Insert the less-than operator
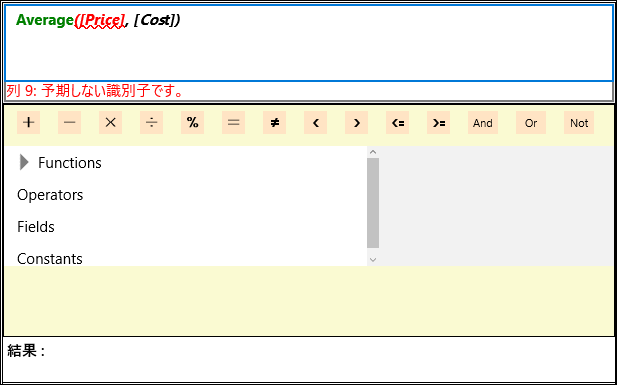 [x=316, y=123]
